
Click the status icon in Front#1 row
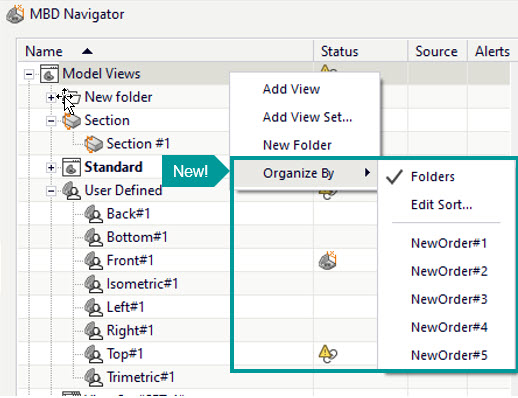328,260
